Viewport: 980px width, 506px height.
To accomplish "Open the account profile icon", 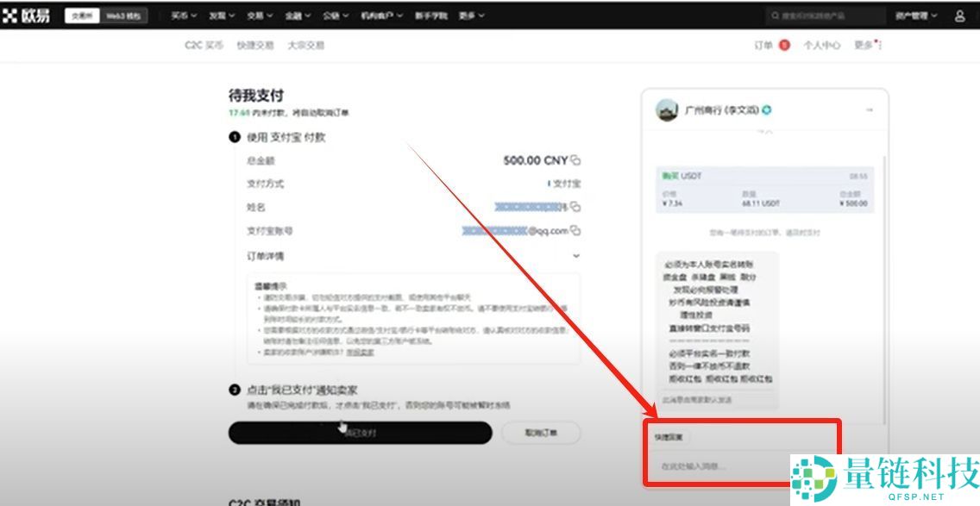I will [x=960, y=15].
